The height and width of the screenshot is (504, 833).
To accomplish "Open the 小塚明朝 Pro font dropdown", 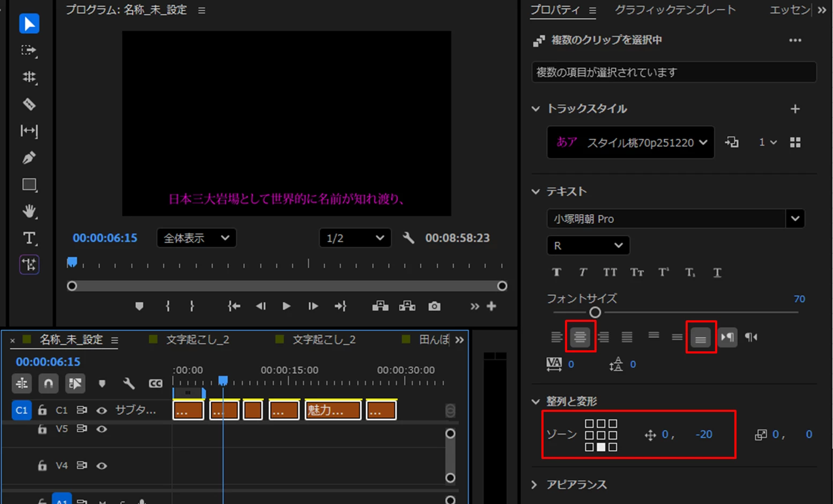I will click(675, 219).
